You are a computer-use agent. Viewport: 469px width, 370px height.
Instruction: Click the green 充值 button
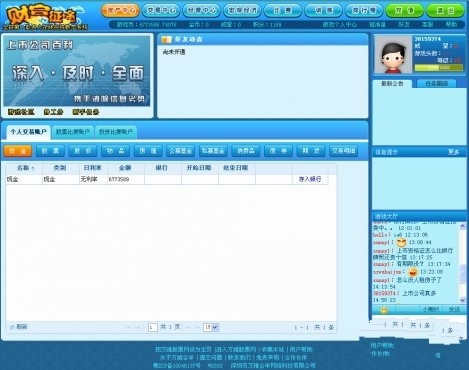coord(404,11)
